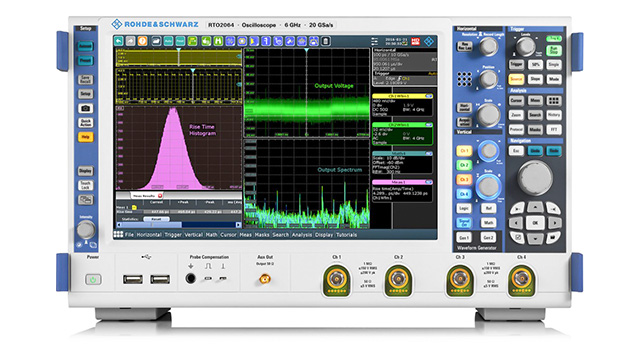Tap the right arrow of the results scrollbar

point(238,225)
